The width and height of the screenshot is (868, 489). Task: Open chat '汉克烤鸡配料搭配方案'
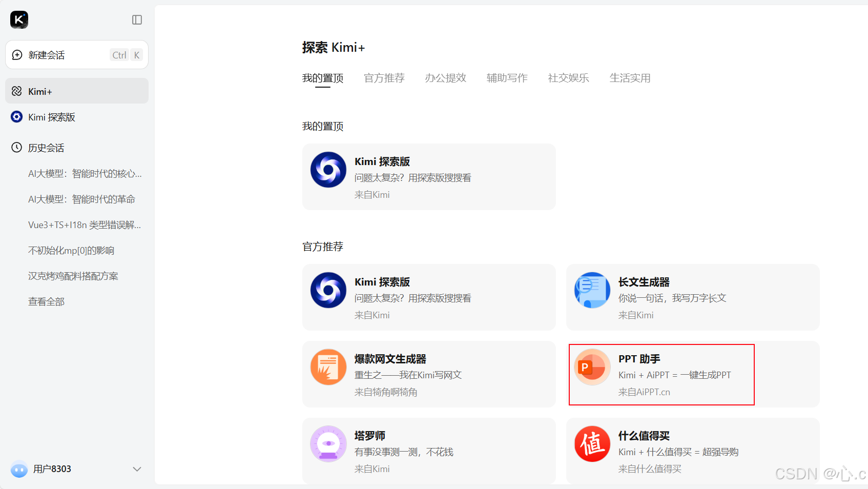click(x=73, y=276)
